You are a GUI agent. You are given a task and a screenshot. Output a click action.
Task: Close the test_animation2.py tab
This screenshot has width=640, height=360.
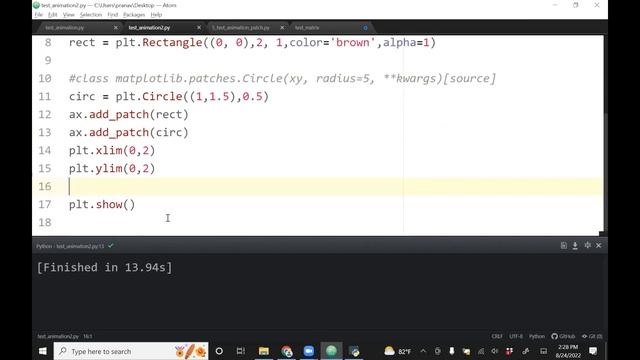[x=199, y=28]
